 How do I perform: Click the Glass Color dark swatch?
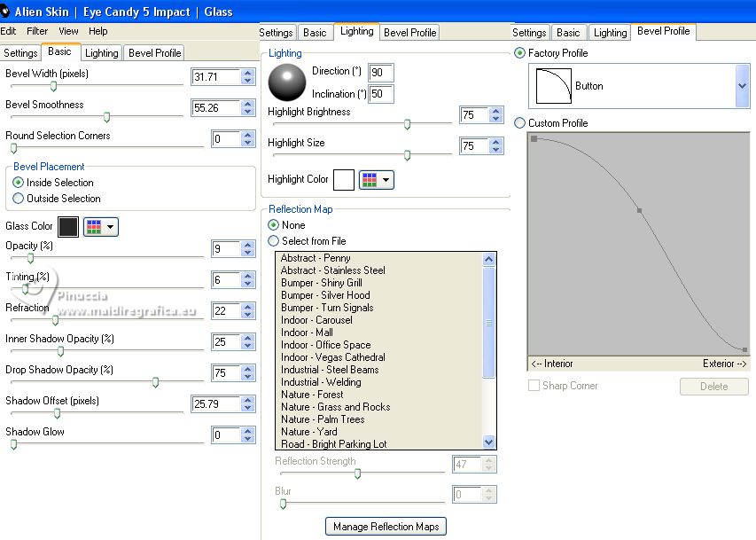click(x=68, y=227)
